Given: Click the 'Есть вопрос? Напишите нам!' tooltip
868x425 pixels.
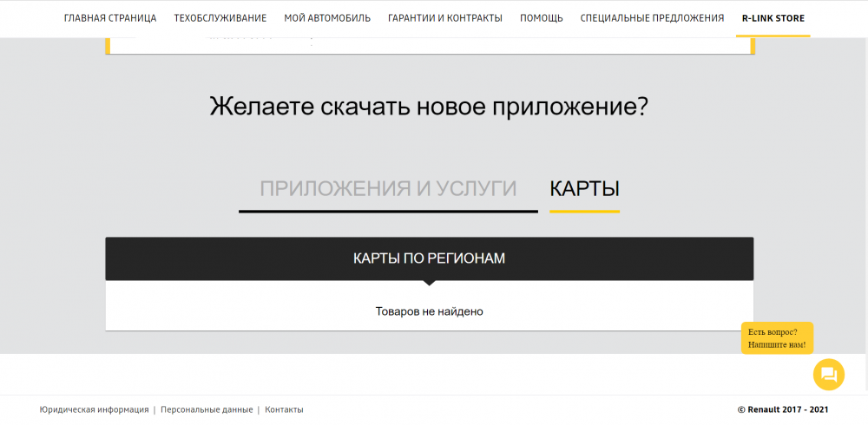Looking at the screenshot, I should (x=777, y=338).
